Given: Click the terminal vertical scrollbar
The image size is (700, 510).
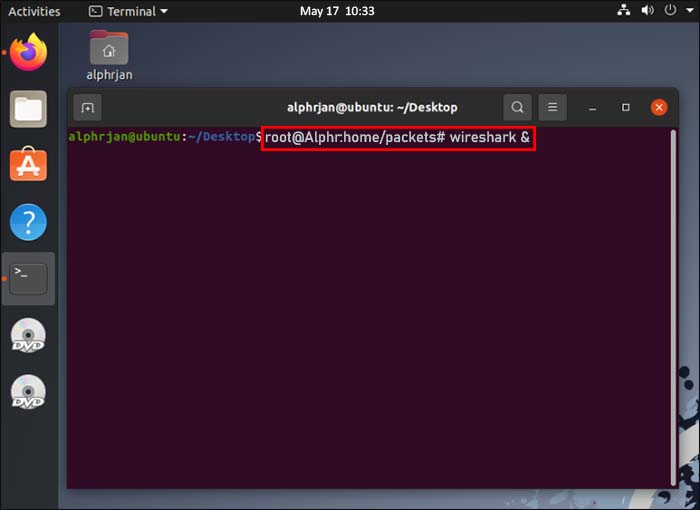Looking at the screenshot, I should pyautogui.click(x=673, y=308).
